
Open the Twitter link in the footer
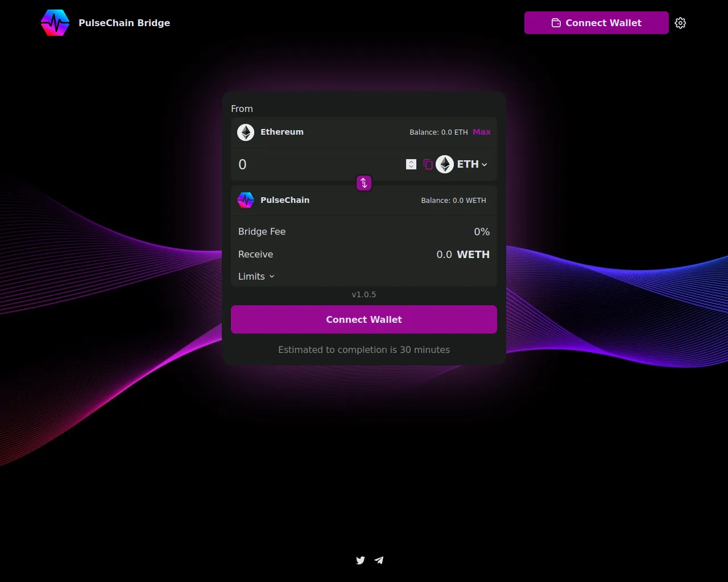(361, 560)
